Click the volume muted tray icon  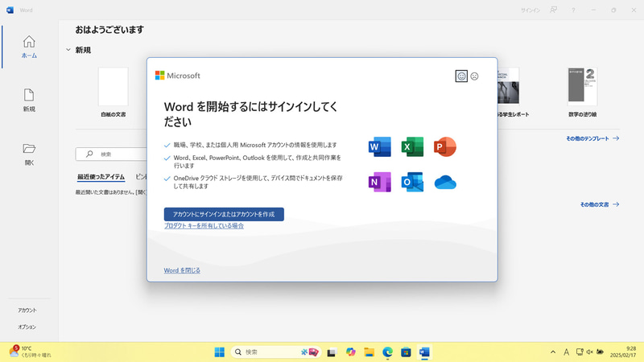590,352
